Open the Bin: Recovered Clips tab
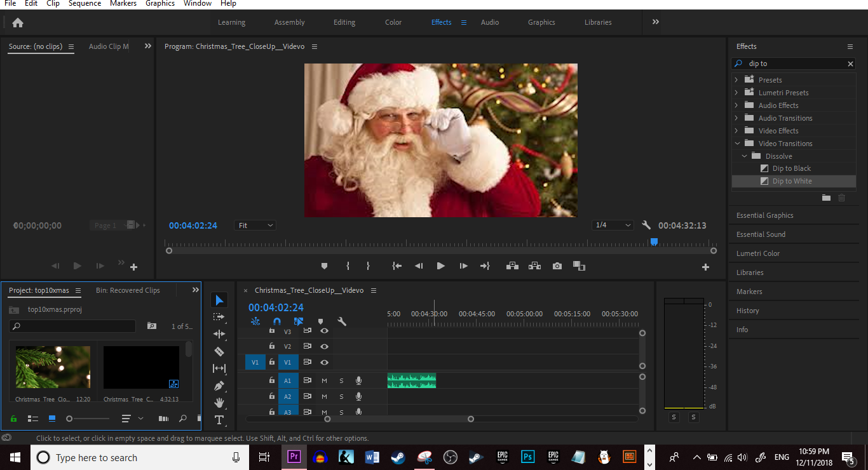This screenshot has width=868, height=470. [x=128, y=290]
